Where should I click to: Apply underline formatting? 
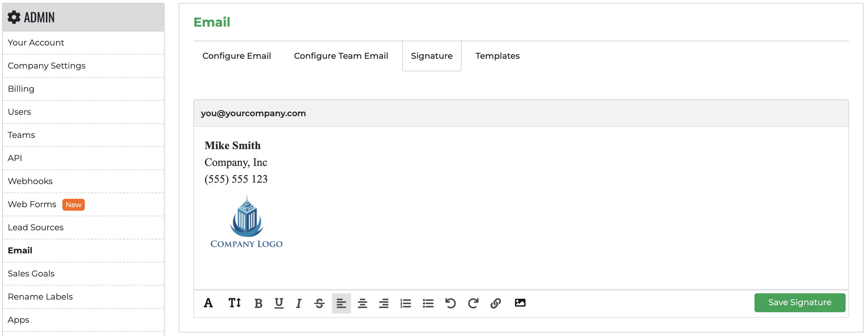coord(279,303)
